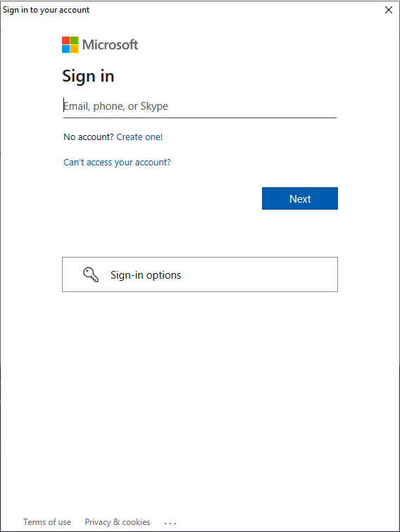The width and height of the screenshot is (400, 532).
Task: Click the Sign in heading
Action: tap(88, 76)
